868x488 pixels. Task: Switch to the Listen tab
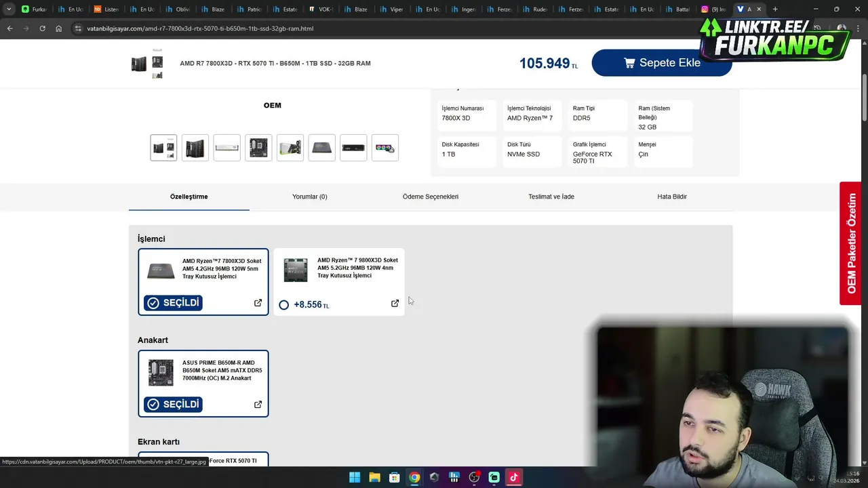106,9
